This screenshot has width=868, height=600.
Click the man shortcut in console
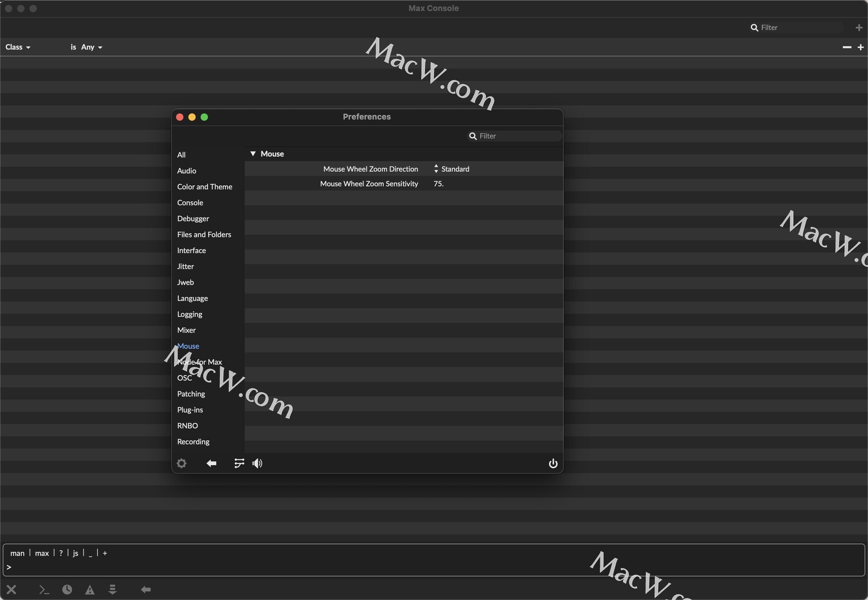coord(17,553)
